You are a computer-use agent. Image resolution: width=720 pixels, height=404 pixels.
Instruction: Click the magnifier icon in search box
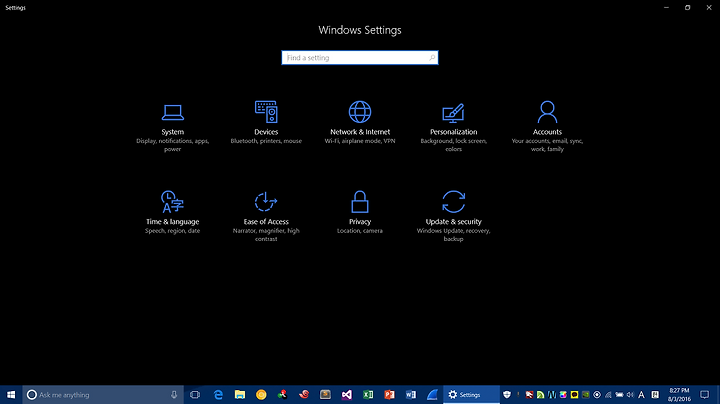[x=432, y=58]
